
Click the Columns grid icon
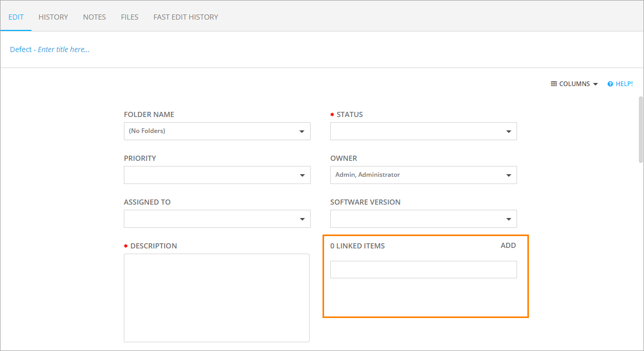[x=554, y=84]
